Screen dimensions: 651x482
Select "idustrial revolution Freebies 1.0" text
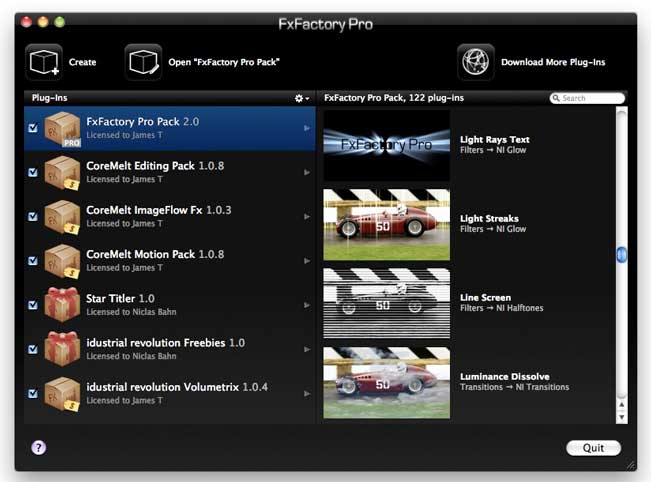[x=165, y=343]
